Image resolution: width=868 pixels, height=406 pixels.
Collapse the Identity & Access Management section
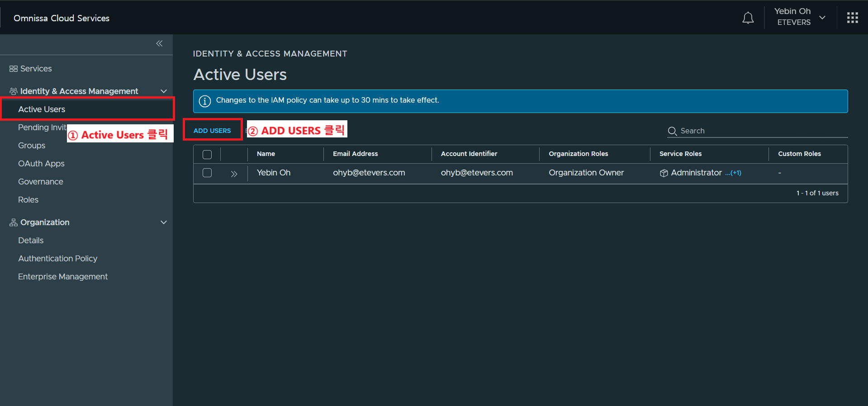[164, 91]
